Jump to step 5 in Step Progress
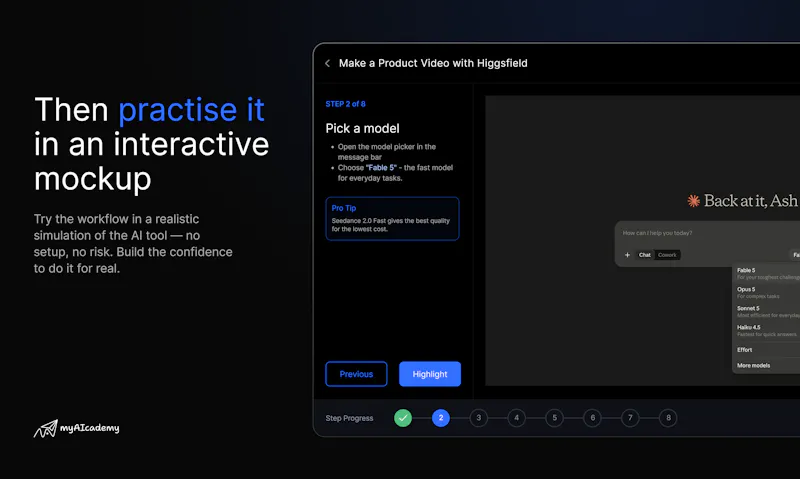 tap(555, 418)
